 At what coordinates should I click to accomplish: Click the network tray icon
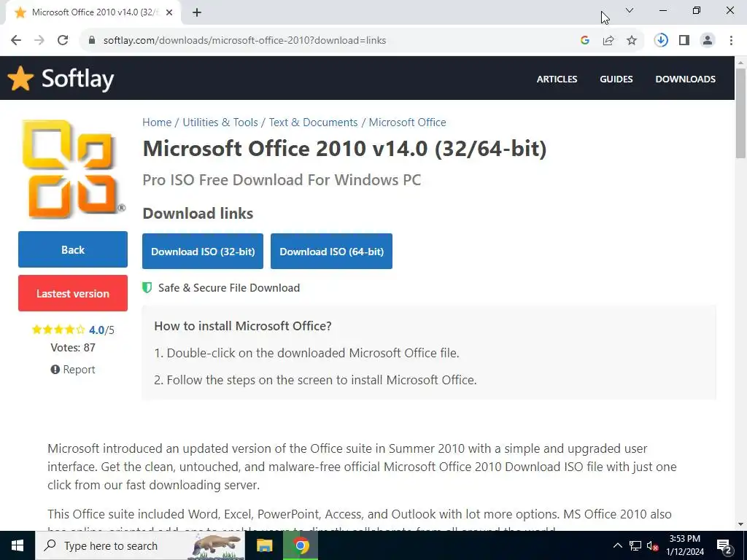coord(635,545)
